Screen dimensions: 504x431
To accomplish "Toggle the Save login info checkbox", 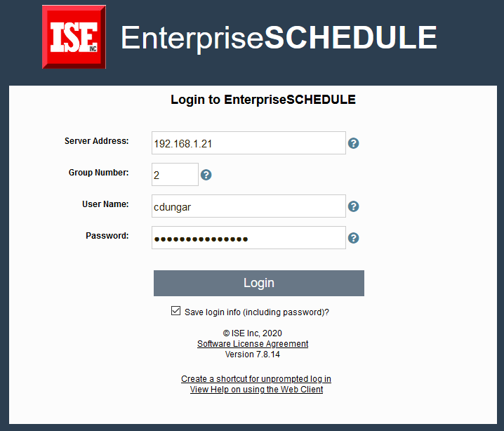I will (x=175, y=311).
